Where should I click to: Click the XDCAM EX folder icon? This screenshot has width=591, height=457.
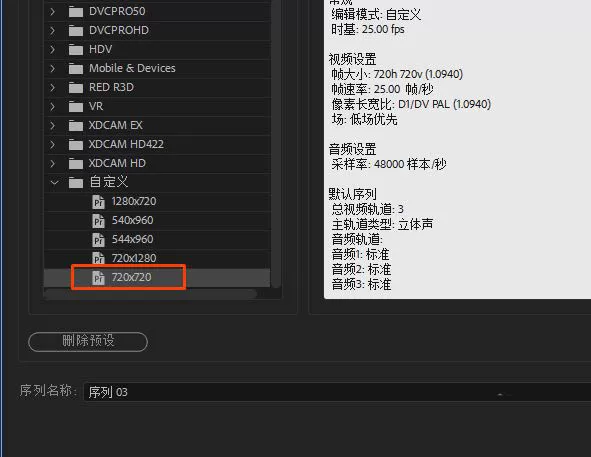[x=76, y=126]
